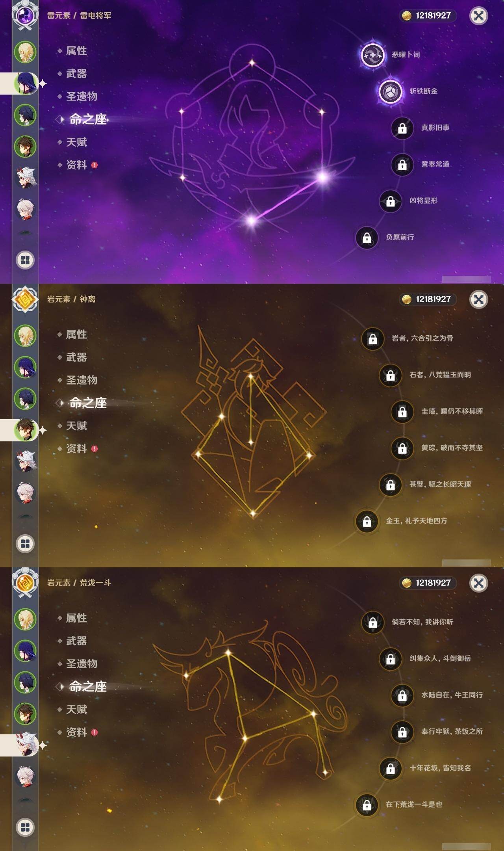Click the locked 负愿前行 constellation node
The width and height of the screenshot is (504, 851).
coord(367,238)
